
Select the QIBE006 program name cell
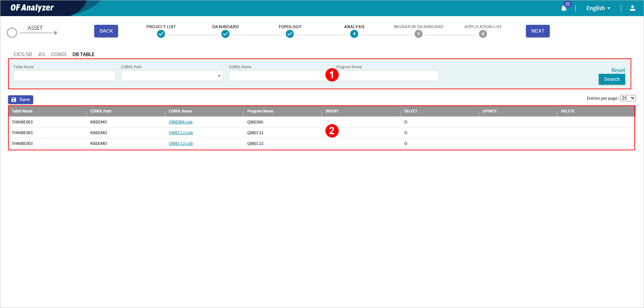[255, 122]
